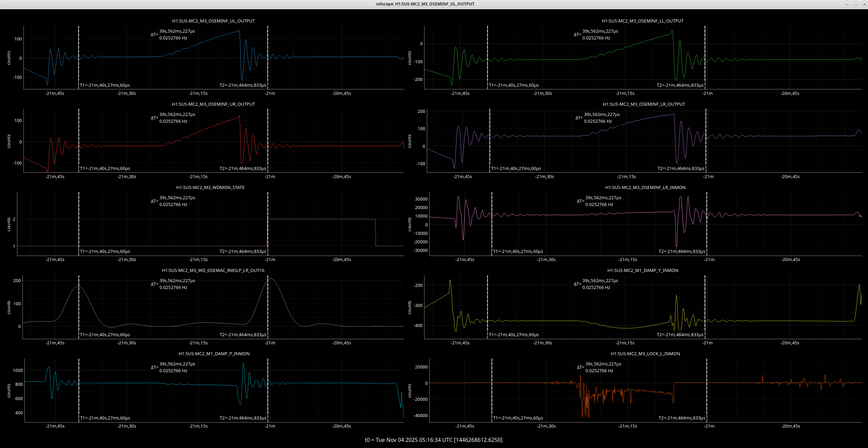
Task: Click the ndscope window title bar text
Action: tap(425, 4)
